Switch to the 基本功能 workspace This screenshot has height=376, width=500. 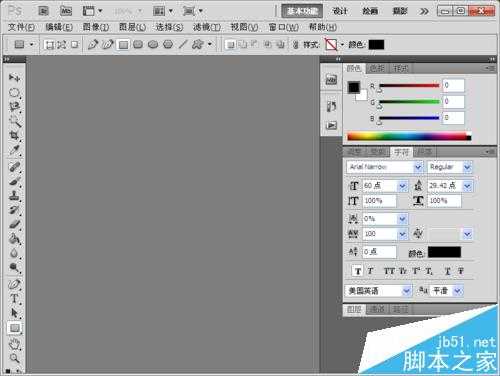coord(302,11)
